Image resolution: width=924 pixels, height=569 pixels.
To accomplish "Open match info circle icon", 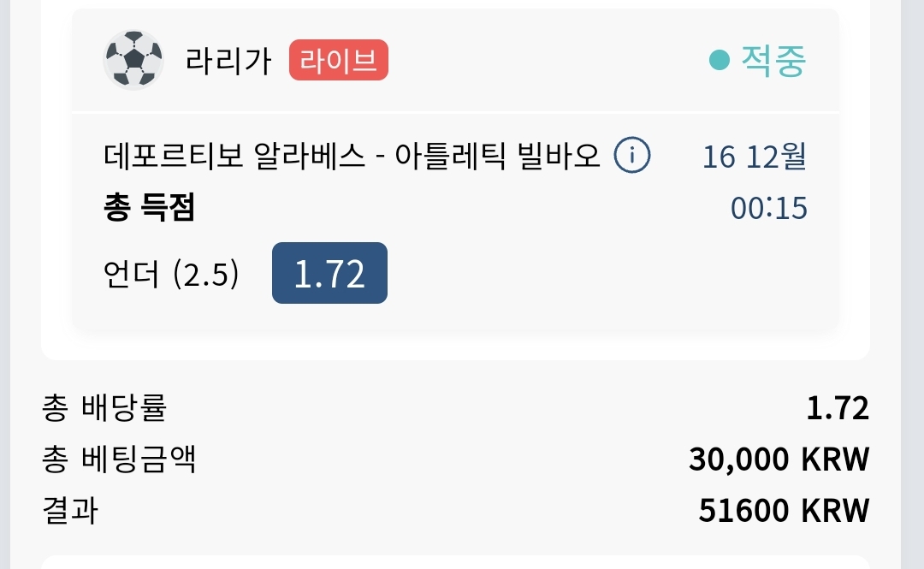I will (631, 155).
